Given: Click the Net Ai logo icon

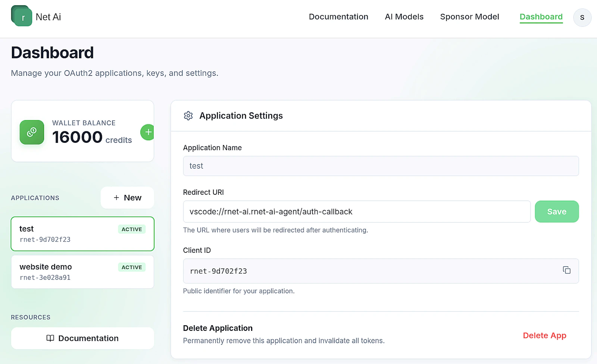Looking at the screenshot, I should coord(22,16).
